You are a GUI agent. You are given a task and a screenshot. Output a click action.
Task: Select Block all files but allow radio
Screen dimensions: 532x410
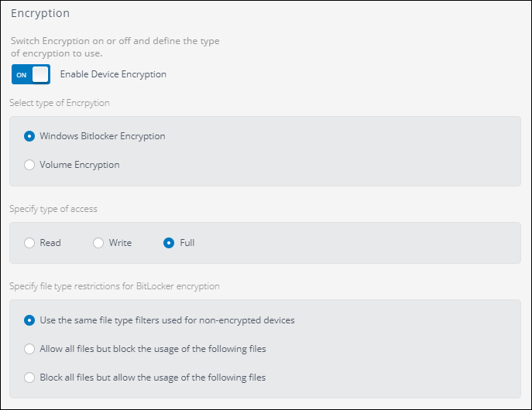[x=29, y=378]
